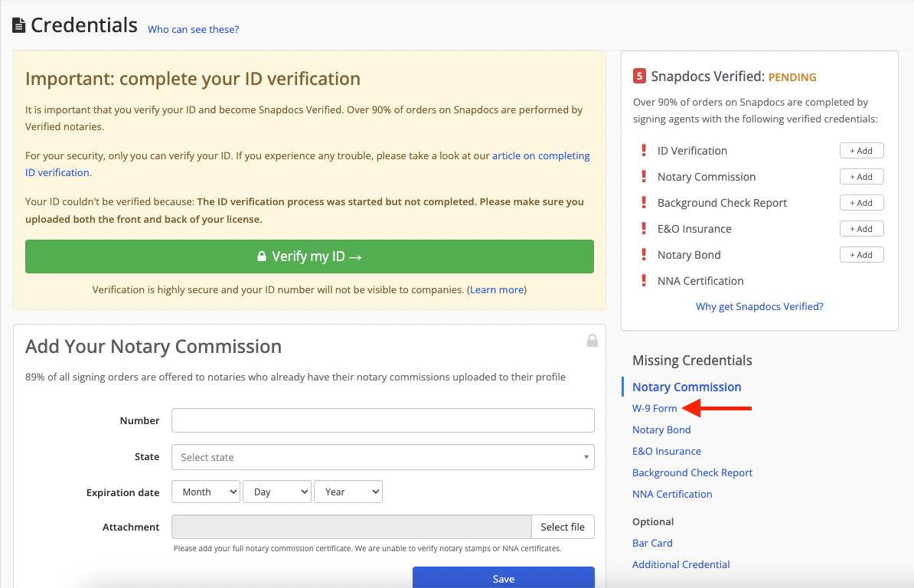
Task: Select W-9 Form in Missing Credentials
Action: (x=654, y=409)
